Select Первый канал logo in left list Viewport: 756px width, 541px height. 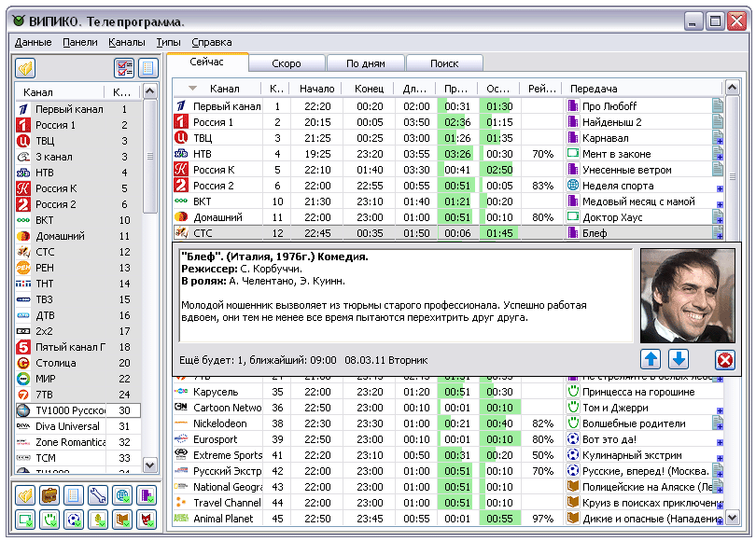point(23,109)
